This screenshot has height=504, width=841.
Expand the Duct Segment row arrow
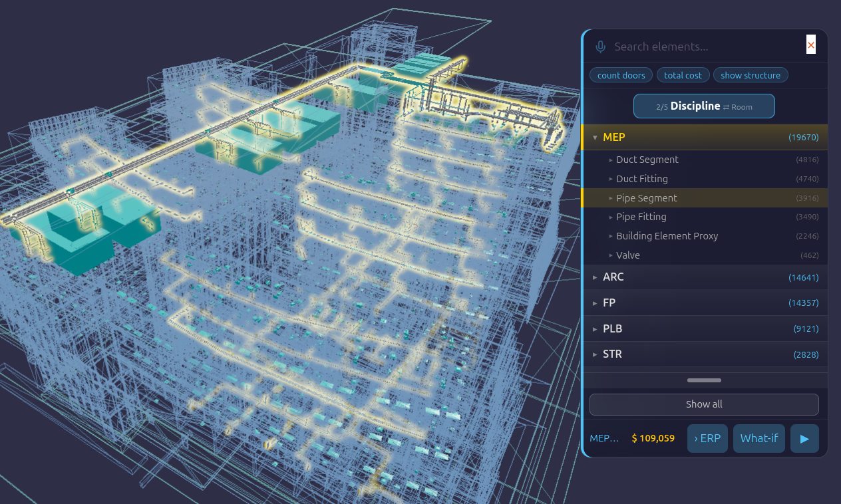pos(611,160)
